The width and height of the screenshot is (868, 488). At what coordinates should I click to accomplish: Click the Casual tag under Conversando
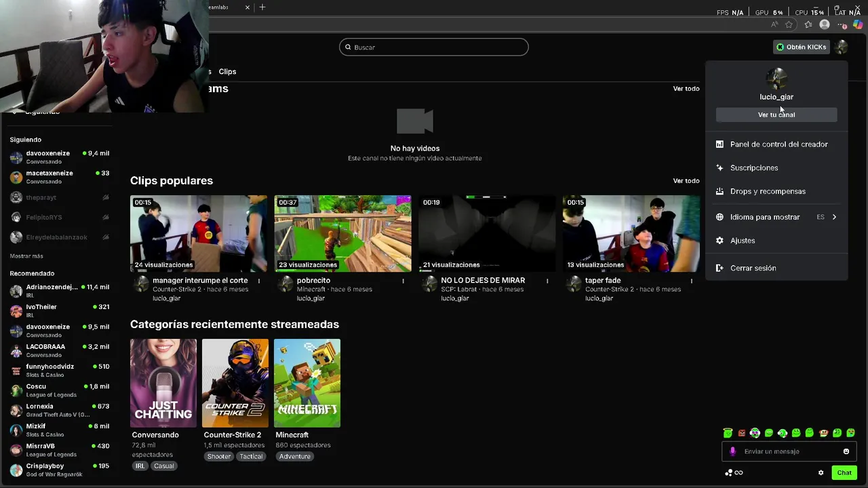tap(163, 466)
